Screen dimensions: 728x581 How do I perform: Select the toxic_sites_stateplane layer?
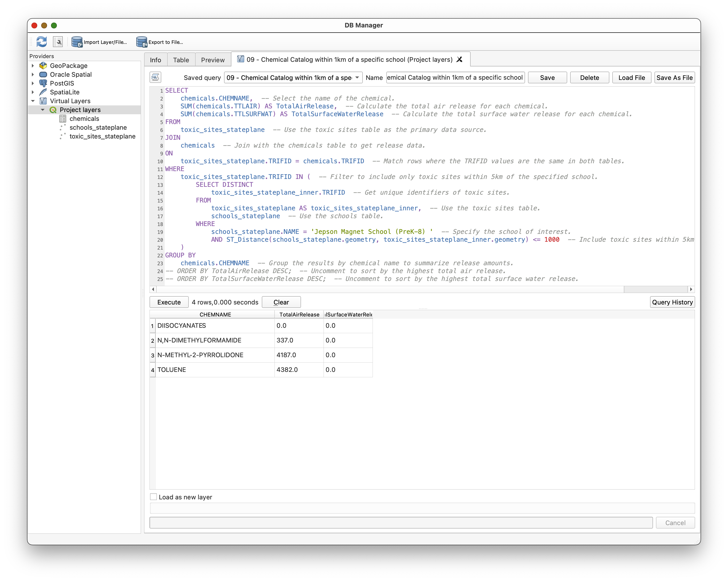[102, 136]
